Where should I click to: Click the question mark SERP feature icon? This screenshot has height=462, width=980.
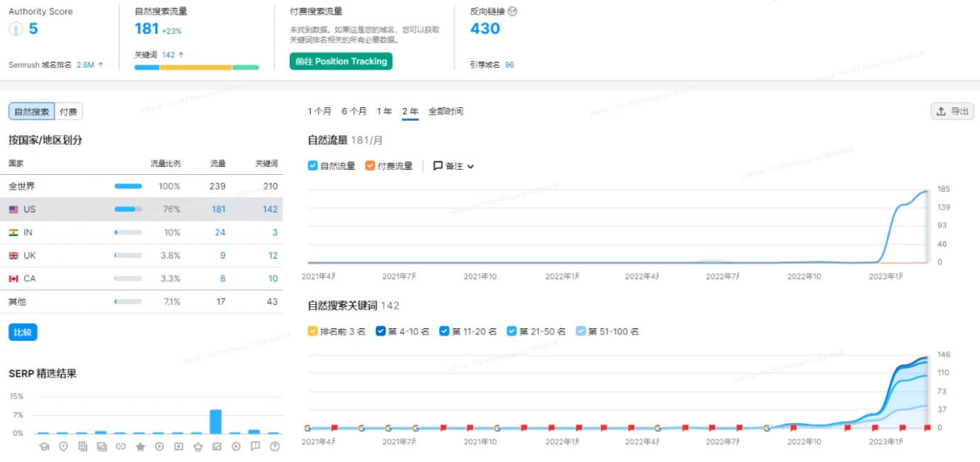point(275,446)
